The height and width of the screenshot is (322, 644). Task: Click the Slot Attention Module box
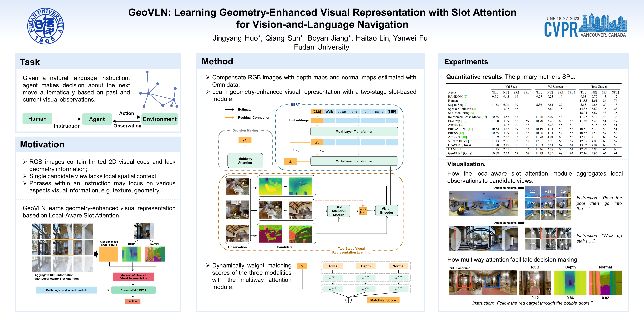338,211
